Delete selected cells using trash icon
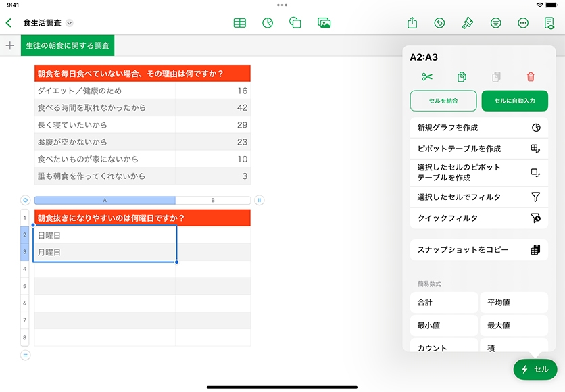The width and height of the screenshot is (565, 392). (531, 77)
